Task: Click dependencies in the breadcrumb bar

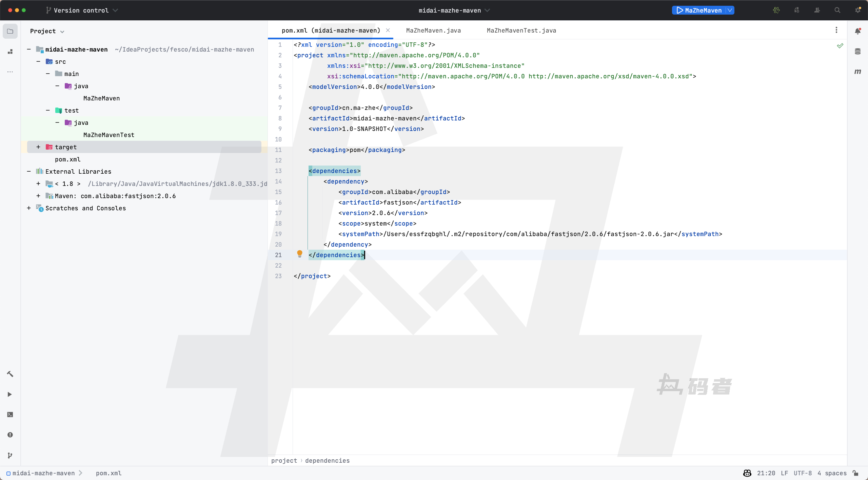Action: [327, 461]
